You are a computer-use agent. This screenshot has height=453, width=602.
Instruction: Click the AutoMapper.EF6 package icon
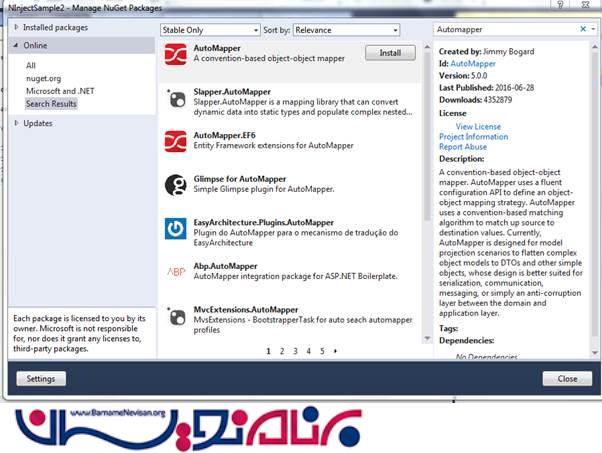[x=175, y=141]
